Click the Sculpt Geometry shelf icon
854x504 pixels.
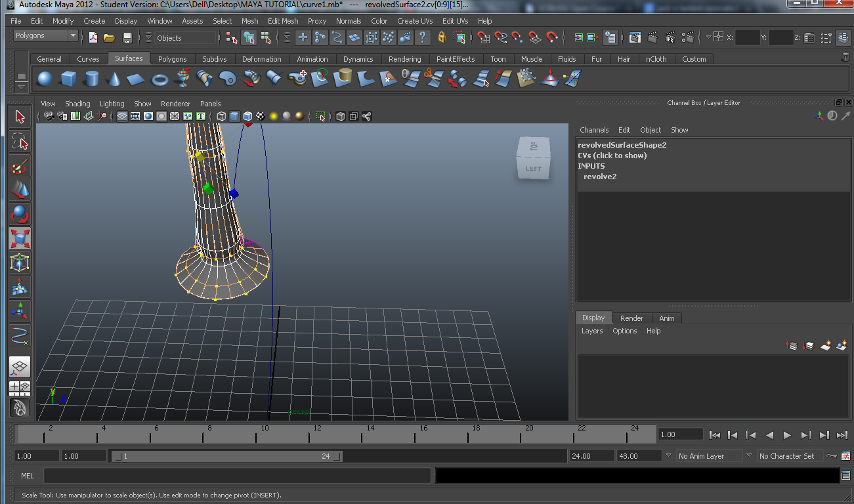pos(549,79)
